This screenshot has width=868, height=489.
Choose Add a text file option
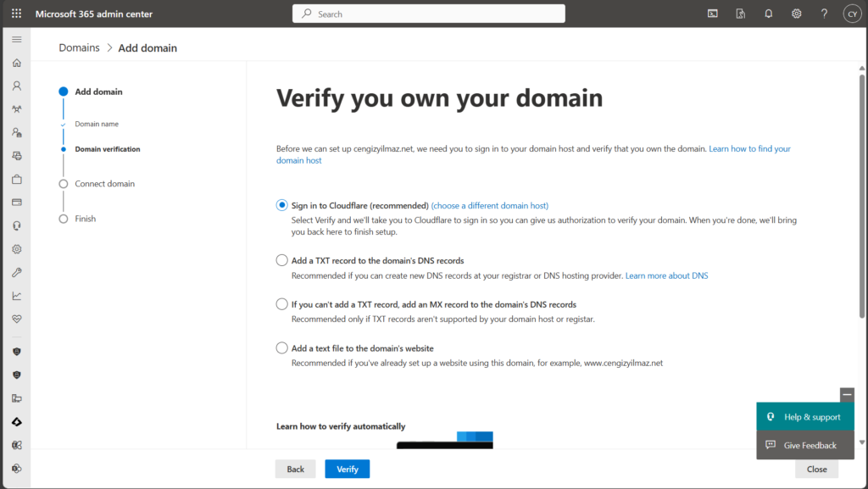[x=282, y=347]
